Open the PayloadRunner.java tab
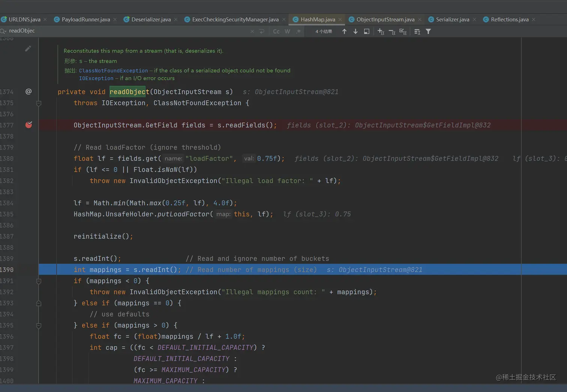Viewport: 567px width, 392px height. pyautogui.click(x=85, y=19)
